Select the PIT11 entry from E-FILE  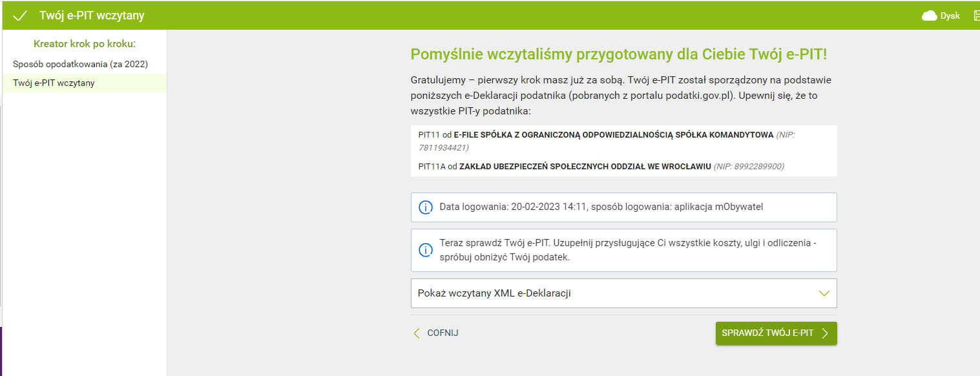click(596, 135)
